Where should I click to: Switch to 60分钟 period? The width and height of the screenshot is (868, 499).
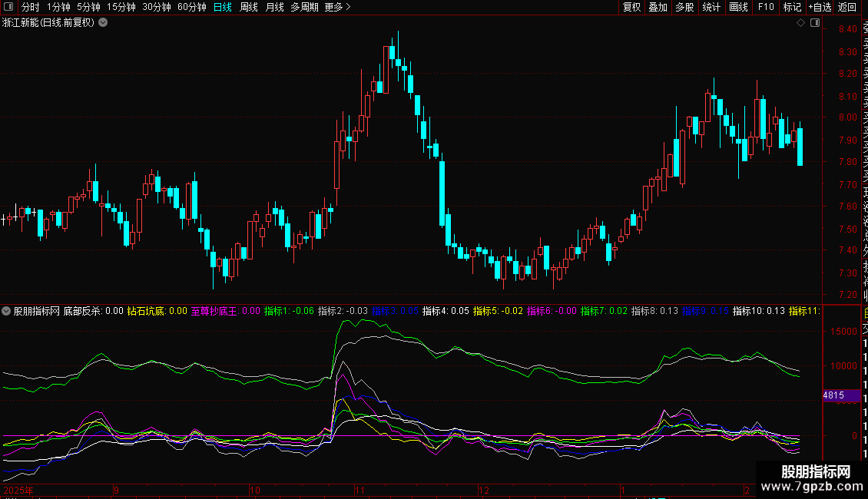click(192, 7)
